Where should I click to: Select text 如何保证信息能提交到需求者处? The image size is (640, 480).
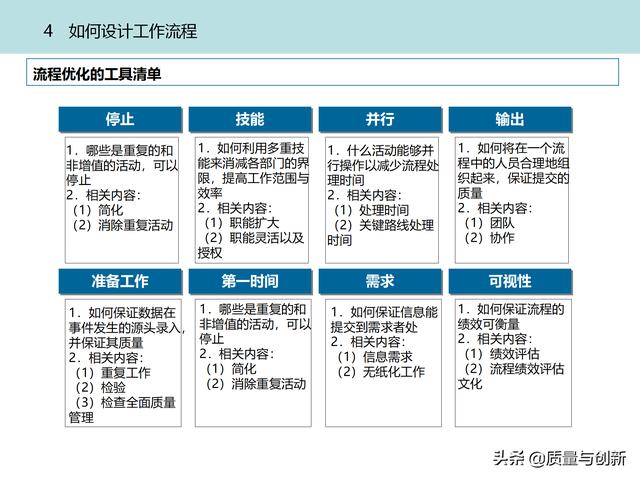point(384,320)
